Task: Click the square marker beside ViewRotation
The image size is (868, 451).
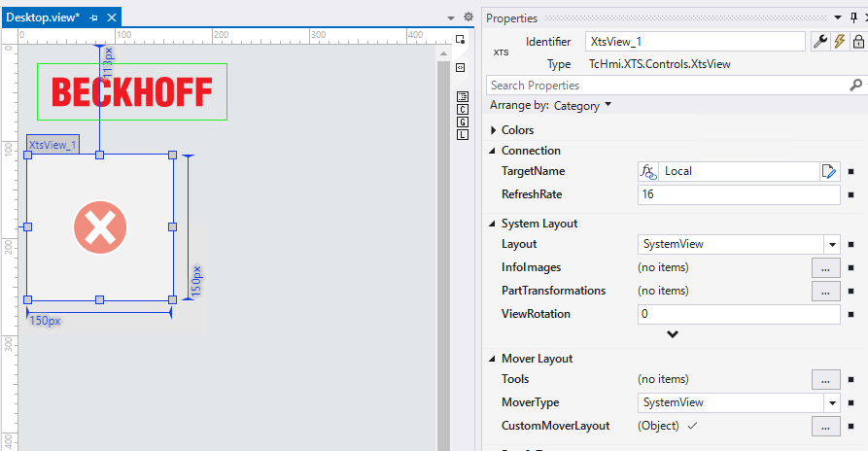Action: click(x=851, y=314)
